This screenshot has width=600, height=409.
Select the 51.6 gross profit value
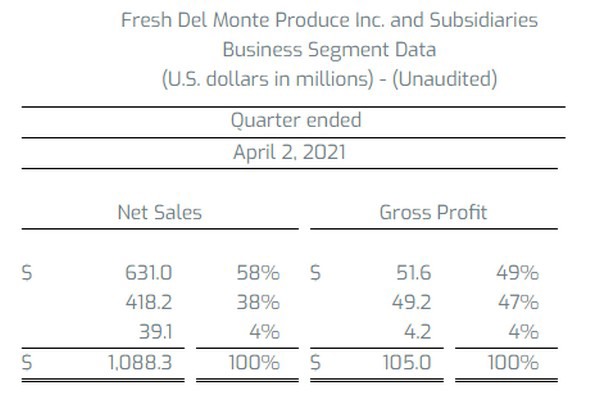coord(413,272)
